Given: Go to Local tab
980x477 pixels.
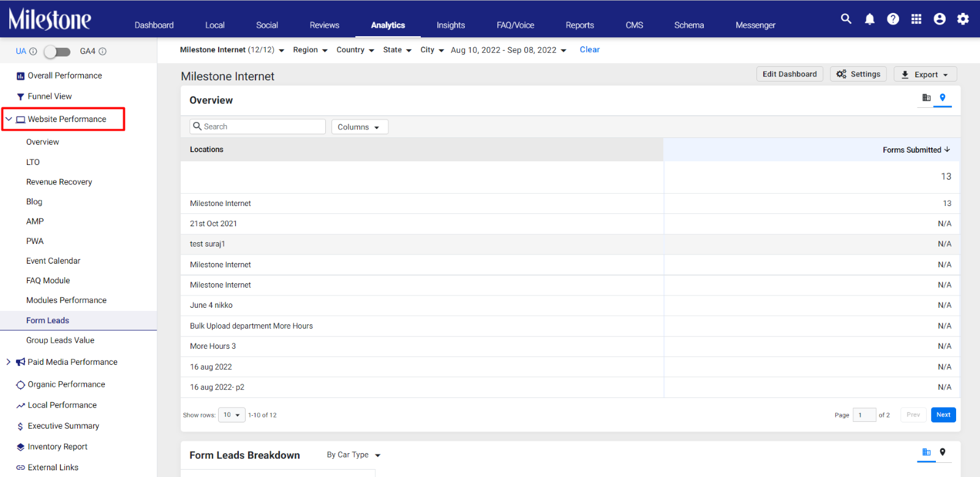Looking at the screenshot, I should tap(215, 25).
